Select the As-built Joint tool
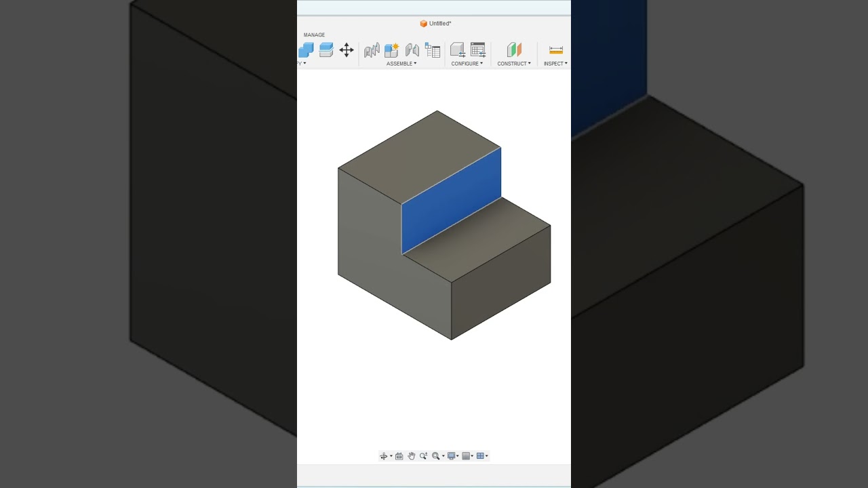Viewport: 868px width, 488px height. click(x=412, y=50)
